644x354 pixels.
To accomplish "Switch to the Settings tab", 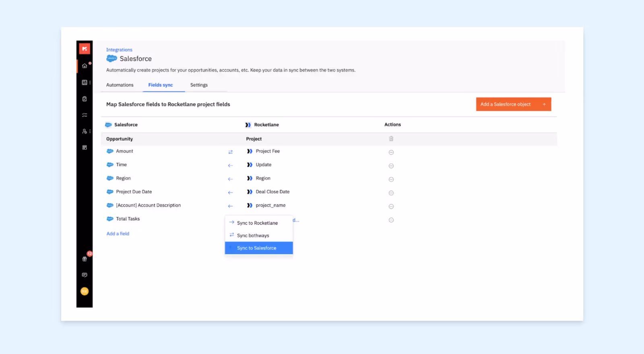I will click(x=199, y=85).
